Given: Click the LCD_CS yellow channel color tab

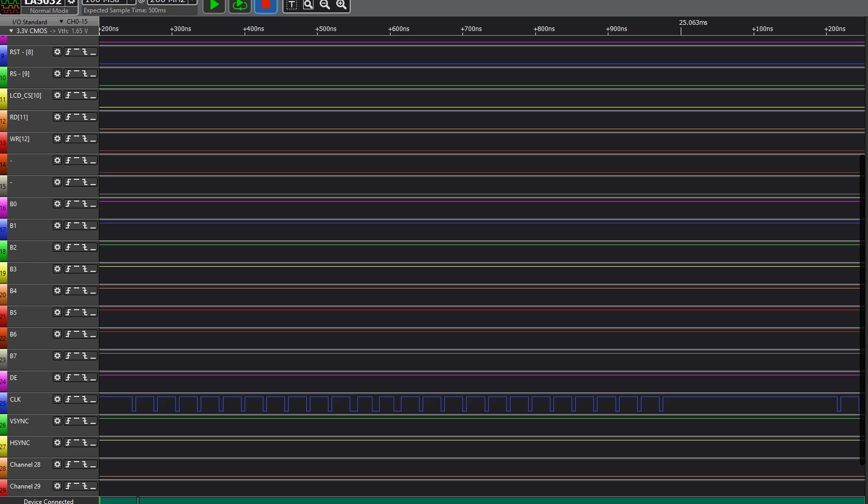Looking at the screenshot, I should [x=4, y=99].
